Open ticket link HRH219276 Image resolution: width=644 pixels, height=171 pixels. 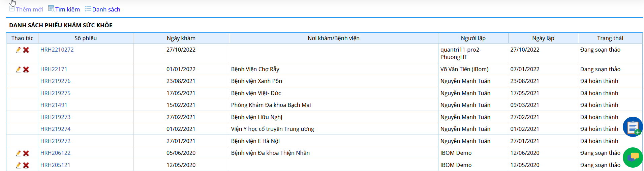(x=55, y=81)
